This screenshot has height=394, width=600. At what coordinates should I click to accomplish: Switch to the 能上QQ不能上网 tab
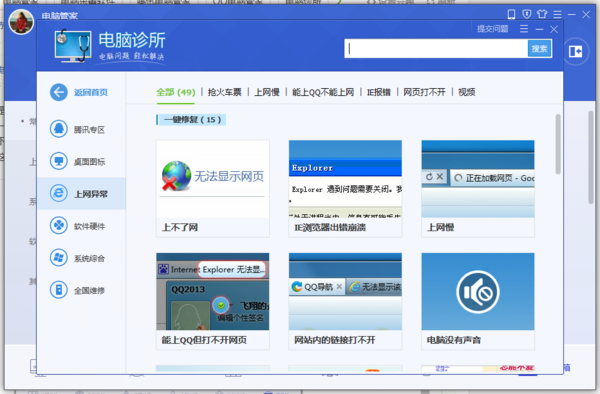[323, 92]
